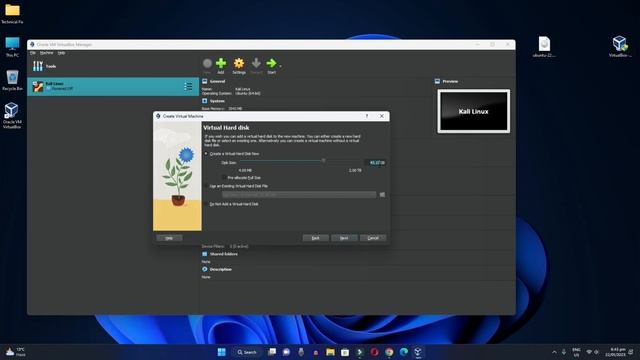Open the taskbar clock and date

click(x=617, y=352)
